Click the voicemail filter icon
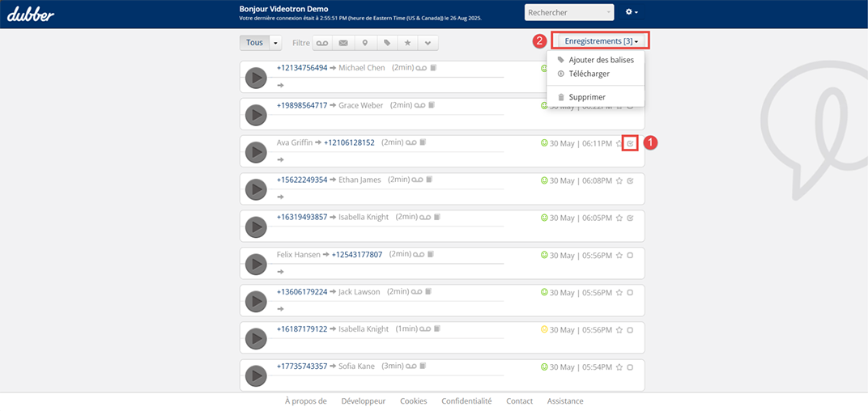The height and width of the screenshot is (411, 868). [322, 43]
